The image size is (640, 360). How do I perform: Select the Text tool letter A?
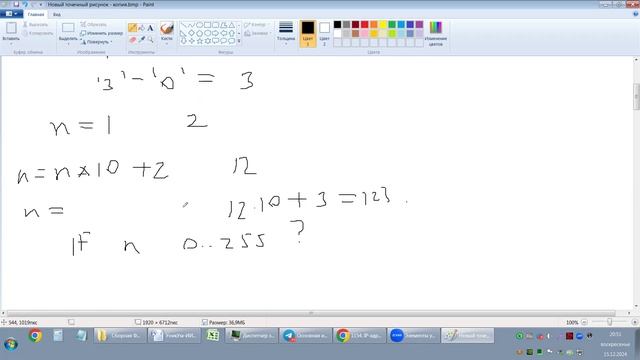tap(150, 28)
